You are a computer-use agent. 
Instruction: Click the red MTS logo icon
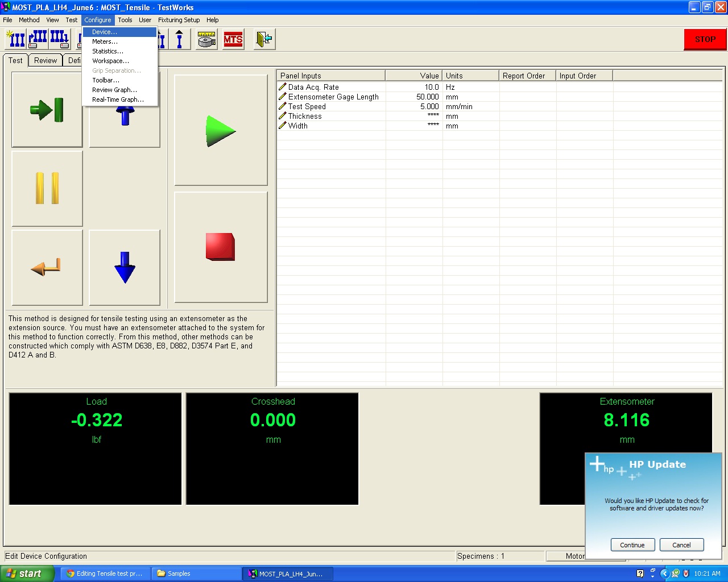click(233, 39)
